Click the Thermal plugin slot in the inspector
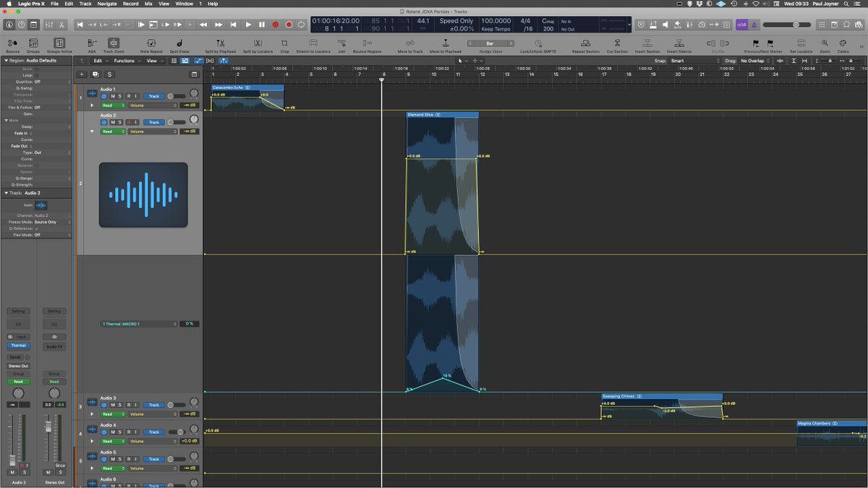Screen dimensions: 868x488 tap(18, 346)
